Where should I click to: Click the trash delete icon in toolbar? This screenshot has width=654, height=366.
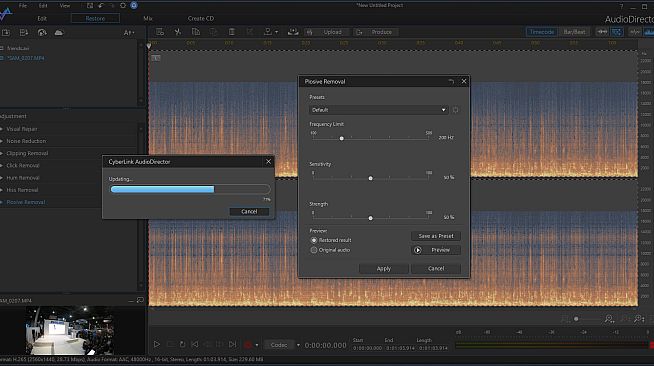pyautogui.click(x=231, y=32)
